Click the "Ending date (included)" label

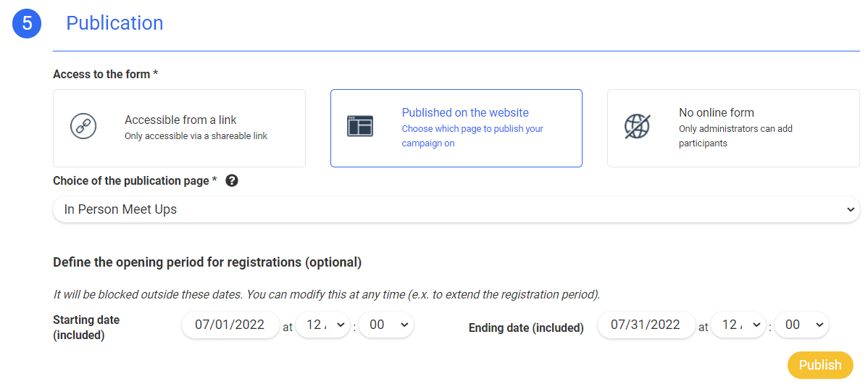[526, 328]
